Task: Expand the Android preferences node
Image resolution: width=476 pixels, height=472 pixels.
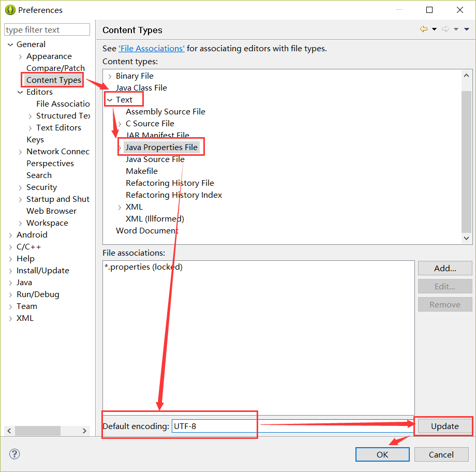Action: [11, 235]
